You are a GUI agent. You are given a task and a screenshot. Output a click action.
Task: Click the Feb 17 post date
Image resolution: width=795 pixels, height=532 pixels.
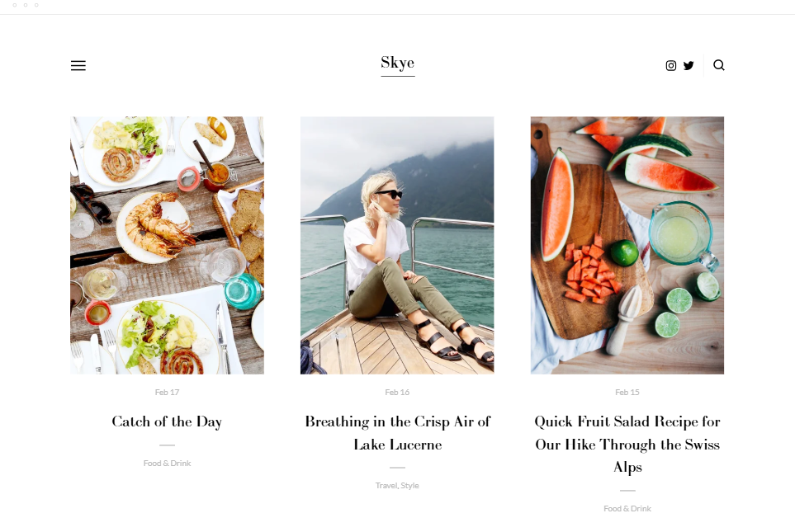(x=167, y=392)
